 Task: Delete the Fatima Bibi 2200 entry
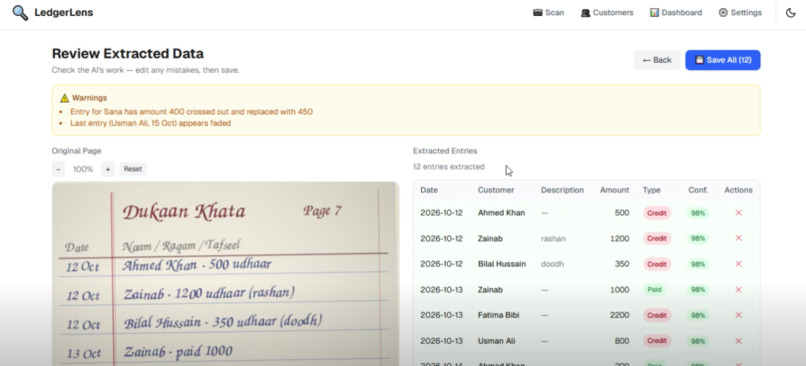pos(739,315)
